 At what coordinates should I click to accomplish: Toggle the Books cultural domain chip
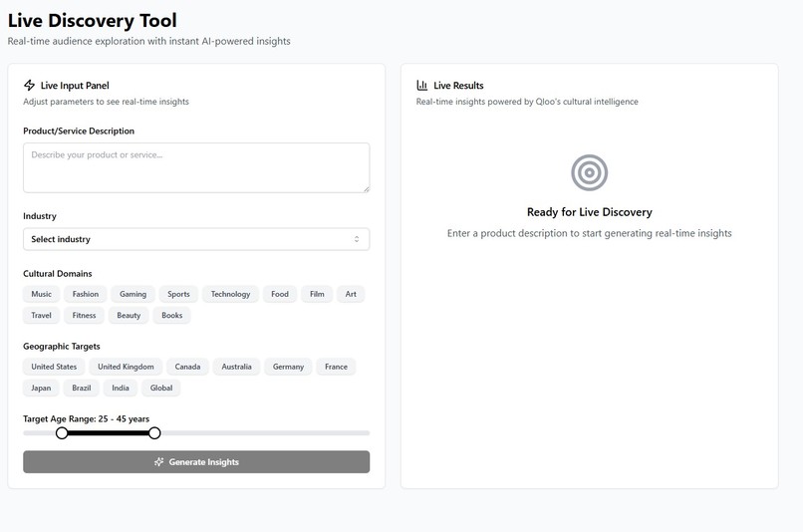point(172,315)
